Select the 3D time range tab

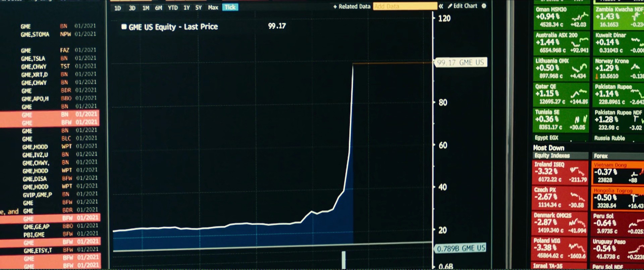[132, 8]
